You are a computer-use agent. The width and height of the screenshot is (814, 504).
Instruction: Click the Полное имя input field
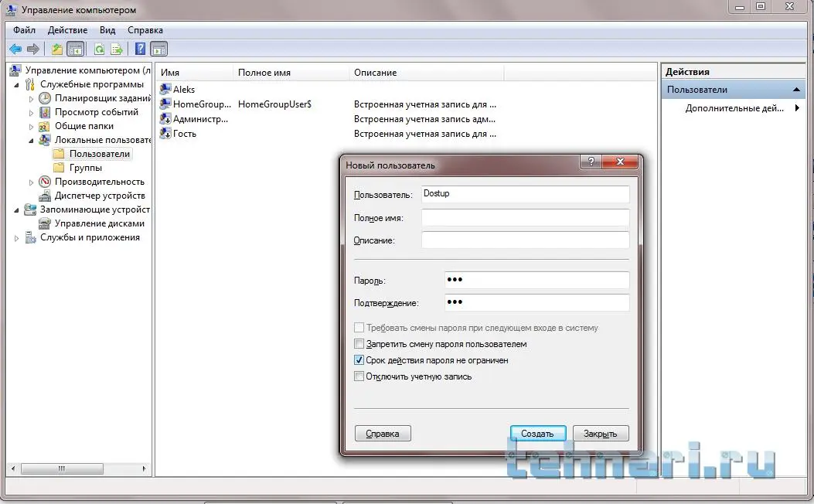click(x=526, y=217)
